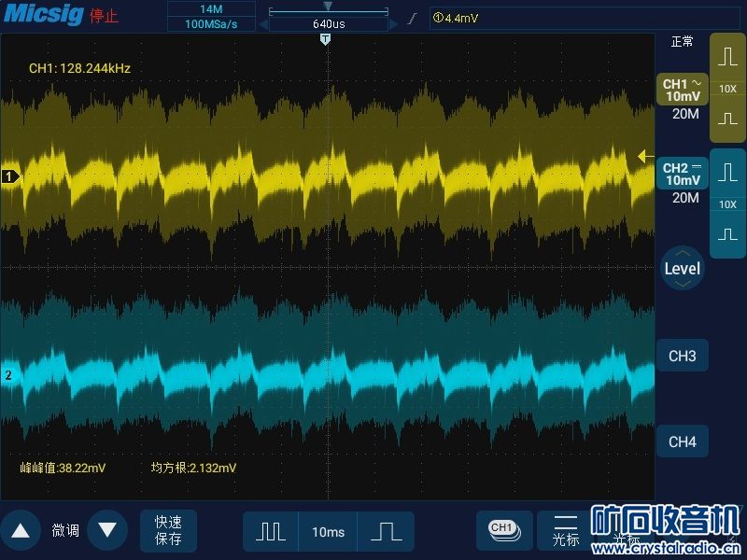
Task: Click the rising edge trigger slope icon
Action: (x=412, y=18)
